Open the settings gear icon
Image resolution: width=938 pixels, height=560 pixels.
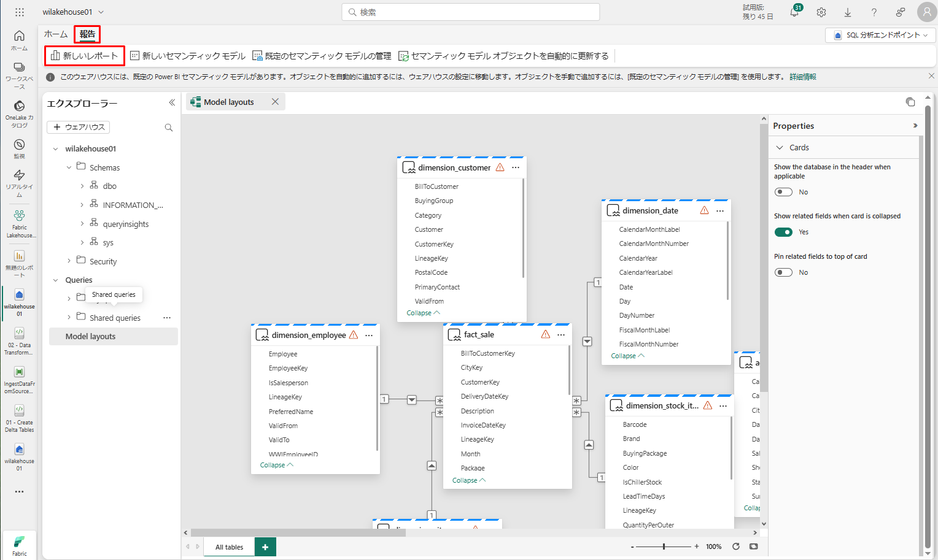pyautogui.click(x=821, y=12)
